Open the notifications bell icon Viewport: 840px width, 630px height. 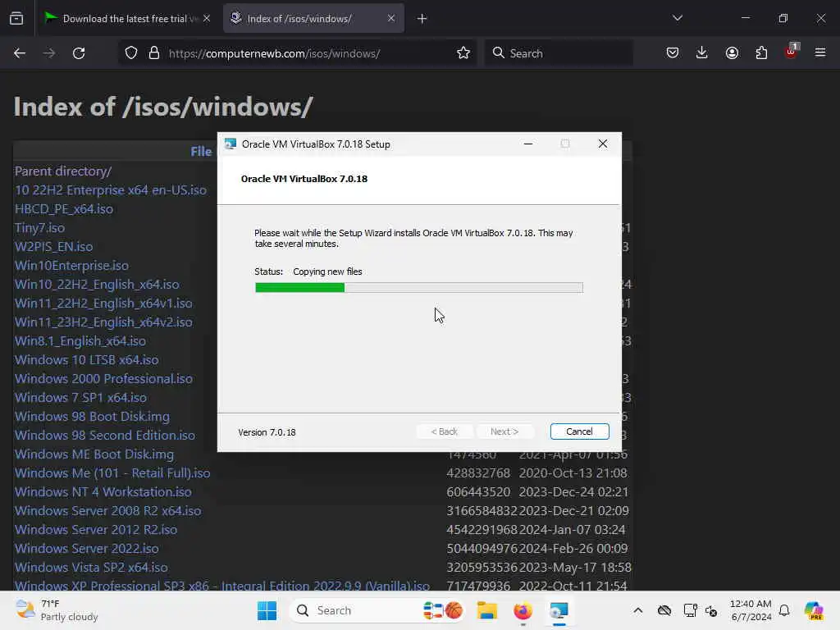pyautogui.click(x=784, y=610)
